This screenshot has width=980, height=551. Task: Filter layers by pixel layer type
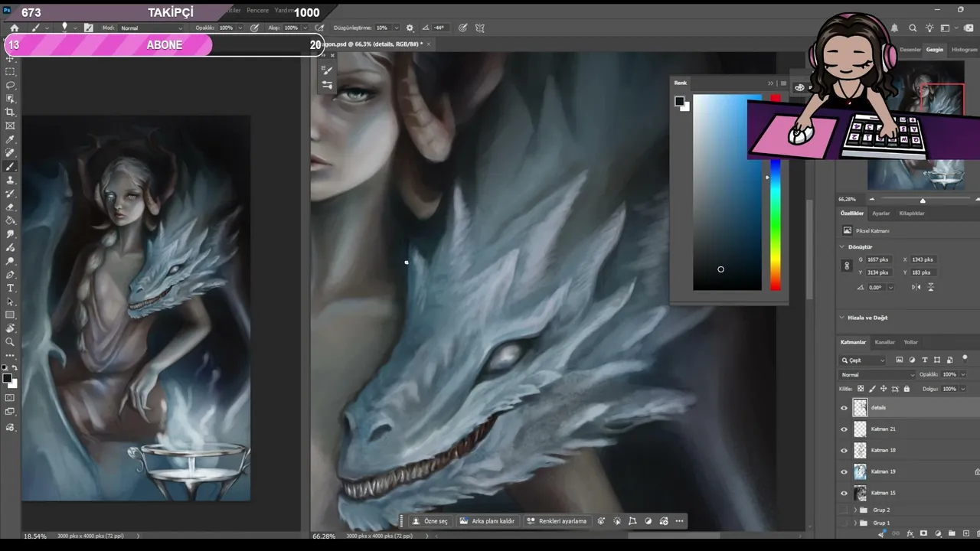tap(899, 360)
